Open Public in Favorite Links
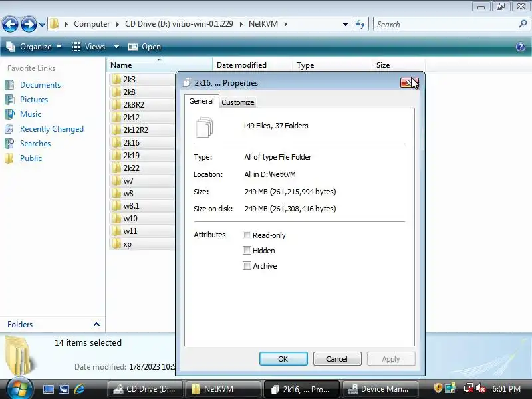Screen dimensions: 532x399 [x=31, y=158]
